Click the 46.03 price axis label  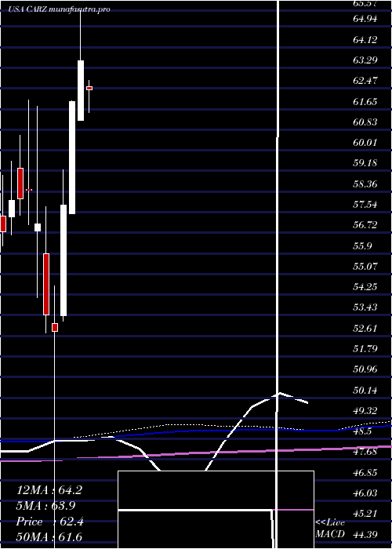365,493
